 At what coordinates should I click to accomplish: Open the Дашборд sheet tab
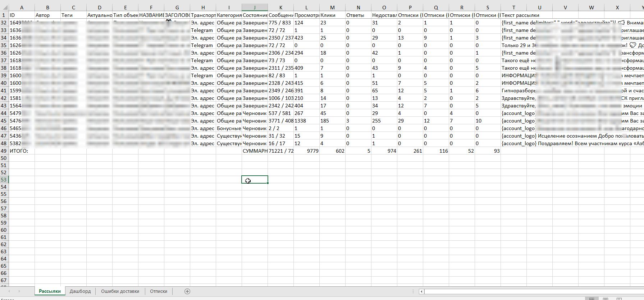click(x=80, y=291)
